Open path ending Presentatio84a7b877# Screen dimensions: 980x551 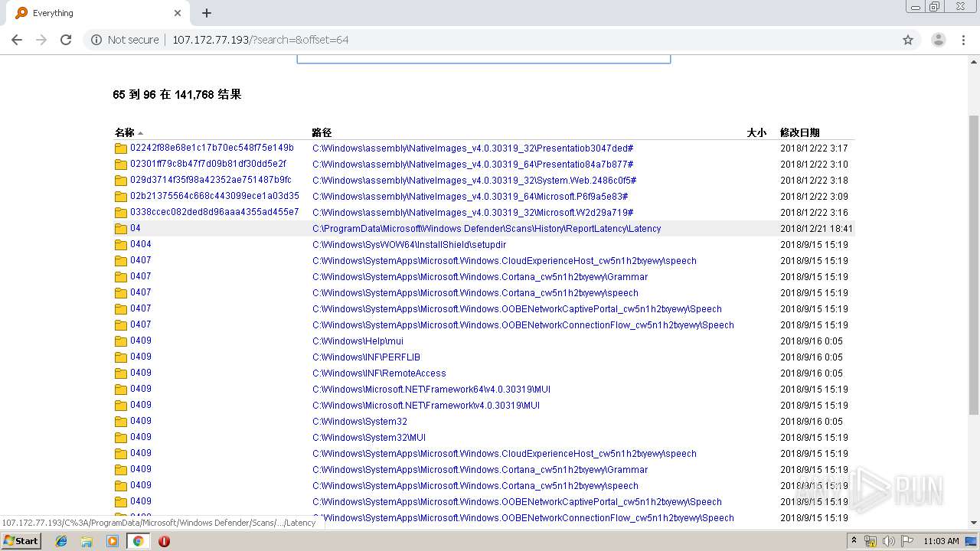coord(472,165)
